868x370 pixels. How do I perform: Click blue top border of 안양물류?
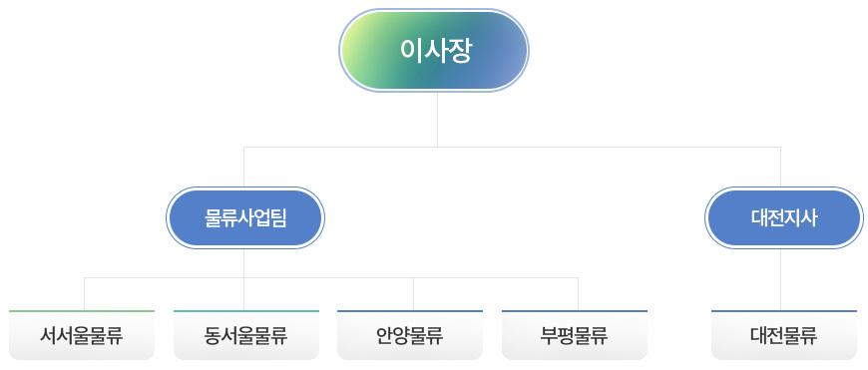click(x=410, y=311)
